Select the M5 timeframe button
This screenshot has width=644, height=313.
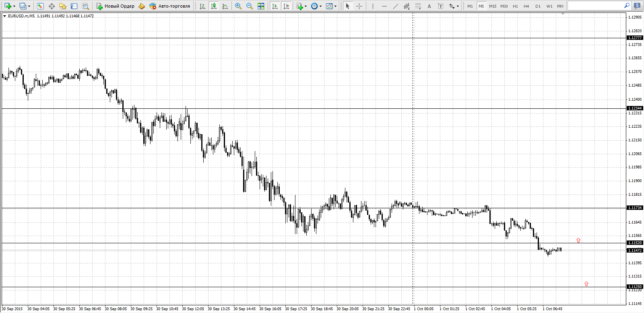481,6
